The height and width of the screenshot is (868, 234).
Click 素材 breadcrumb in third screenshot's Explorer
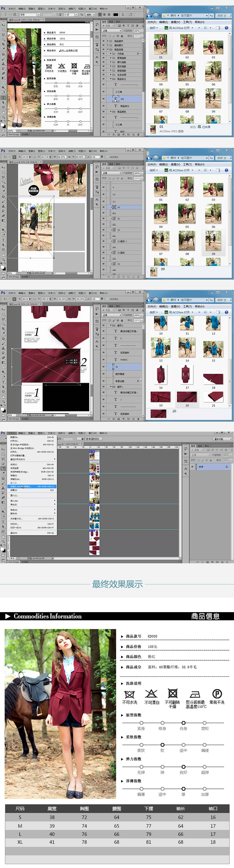tap(173, 300)
